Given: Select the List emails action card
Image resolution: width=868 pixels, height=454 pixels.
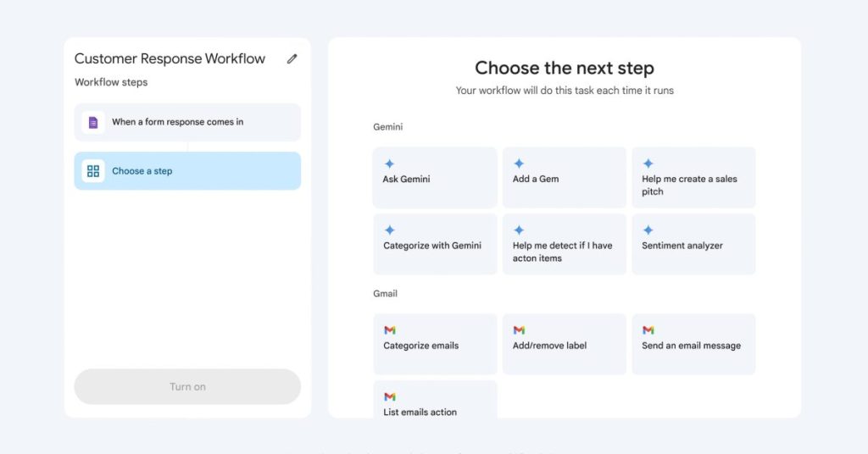Looking at the screenshot, I should pos(435,399).
